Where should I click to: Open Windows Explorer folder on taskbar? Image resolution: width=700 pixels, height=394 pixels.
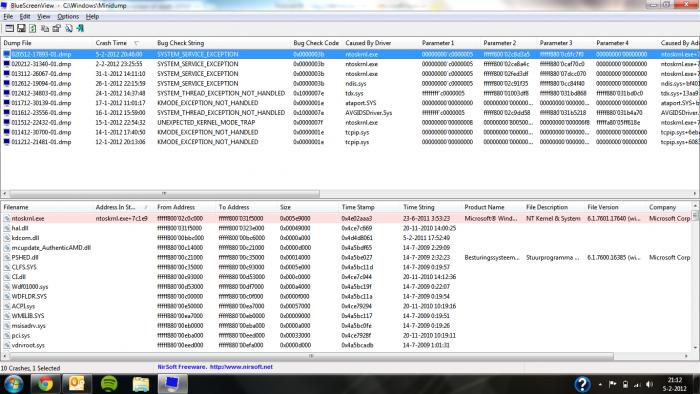pyautogui.click(x=141, y=384)
